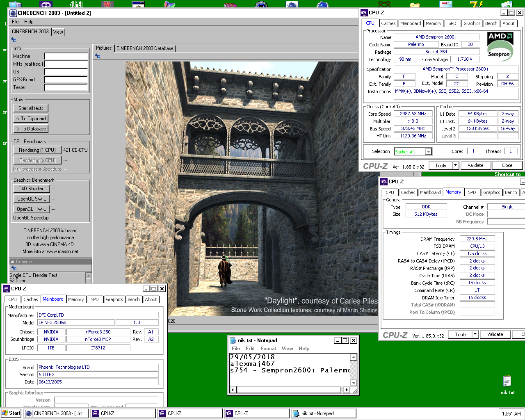Click the Machine input field

click(66, 56)
